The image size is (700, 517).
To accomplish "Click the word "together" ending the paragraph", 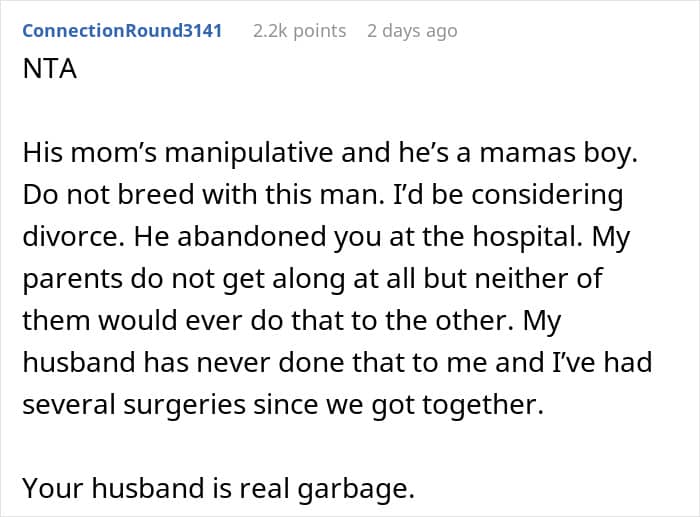I will point(483,405).
